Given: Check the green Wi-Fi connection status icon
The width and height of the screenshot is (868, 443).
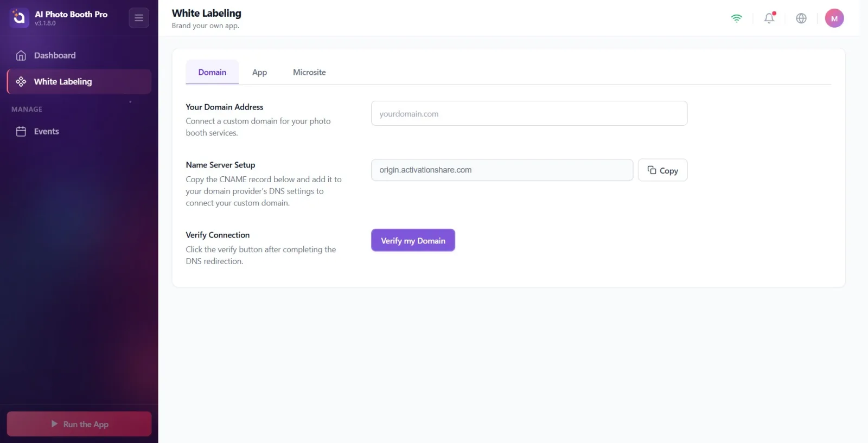Looking at the screenshot, I should coord(736,18).
